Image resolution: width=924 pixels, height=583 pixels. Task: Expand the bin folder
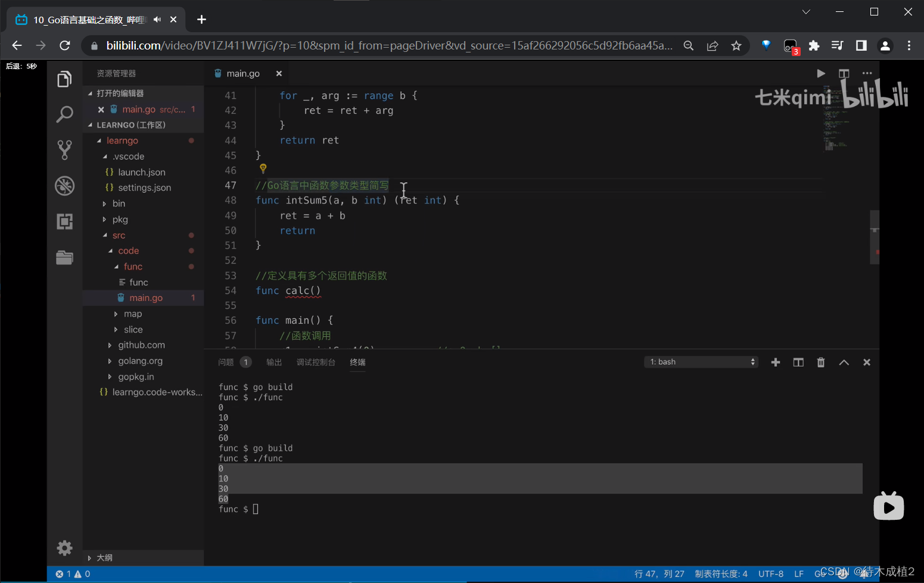coord(105,204)
